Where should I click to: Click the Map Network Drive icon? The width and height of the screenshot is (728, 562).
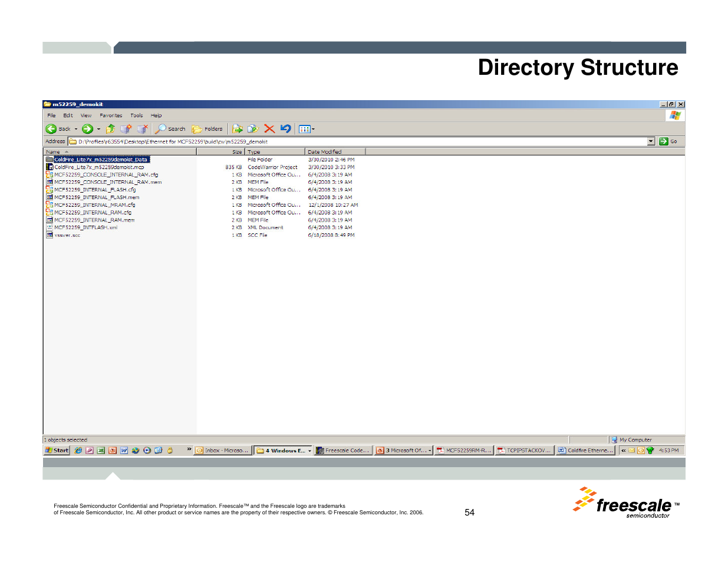point(126,129)
